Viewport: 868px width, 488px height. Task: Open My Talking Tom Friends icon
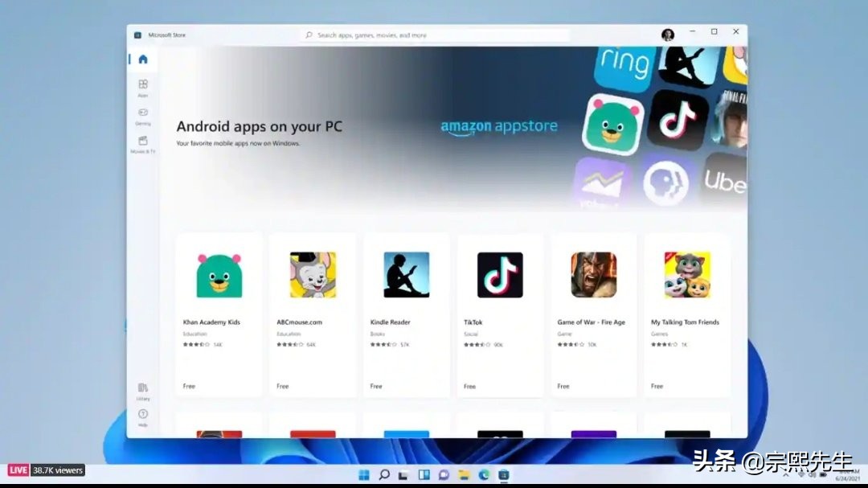[x=687, y=275]
